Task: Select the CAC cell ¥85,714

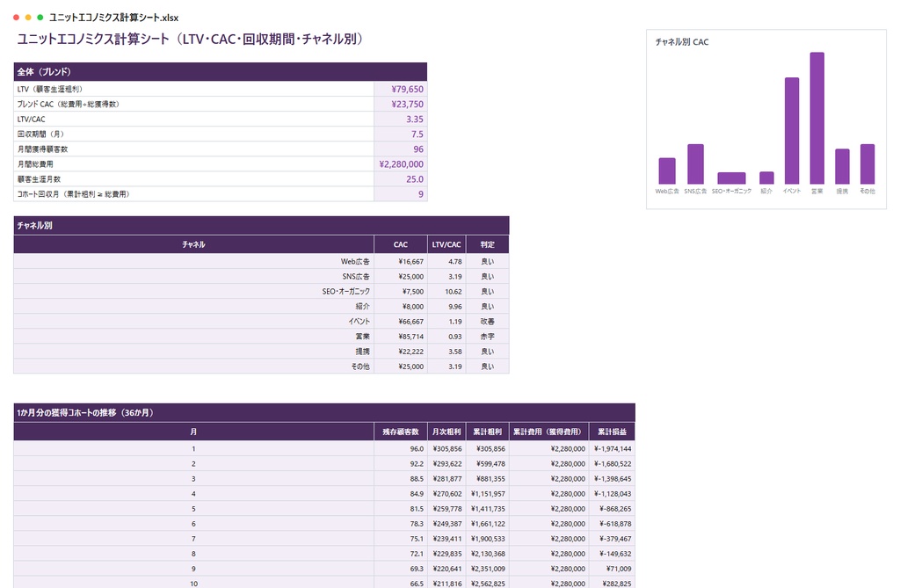Action: click(401, 336)
